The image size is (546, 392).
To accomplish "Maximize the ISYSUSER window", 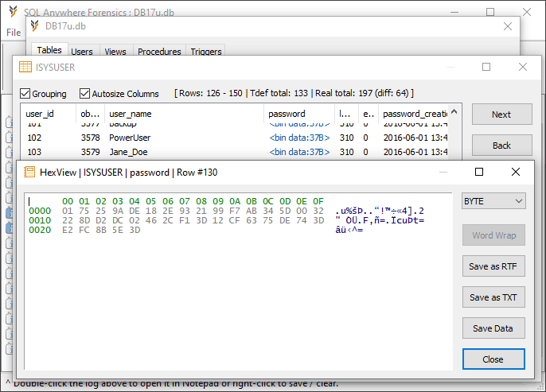I will [x=486, y=67].
